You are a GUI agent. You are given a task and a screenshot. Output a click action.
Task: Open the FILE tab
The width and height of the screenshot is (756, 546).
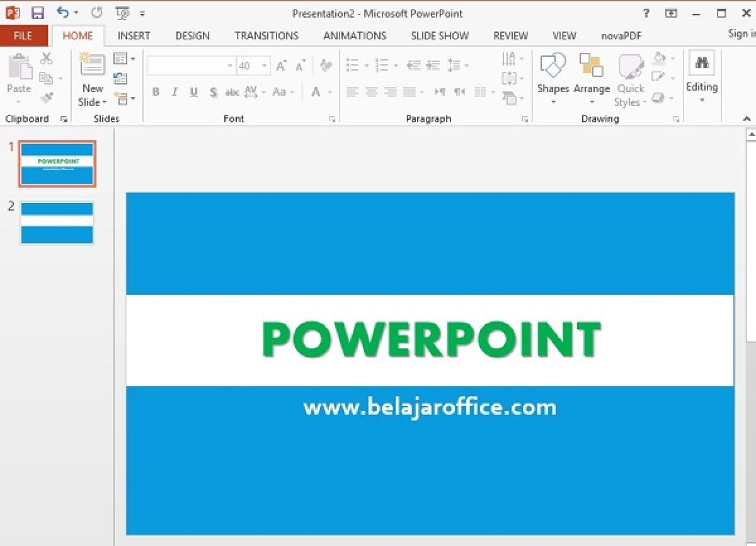tap(23, 36)
